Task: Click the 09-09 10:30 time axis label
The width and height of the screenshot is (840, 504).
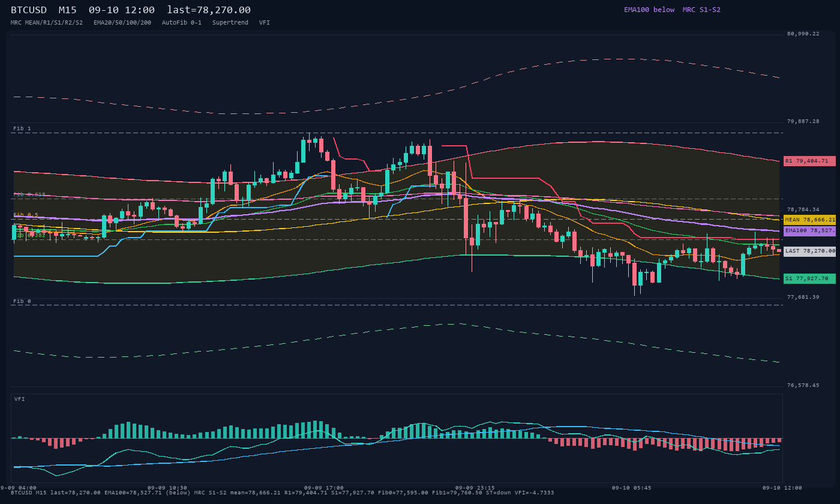Action: [167, 488]
